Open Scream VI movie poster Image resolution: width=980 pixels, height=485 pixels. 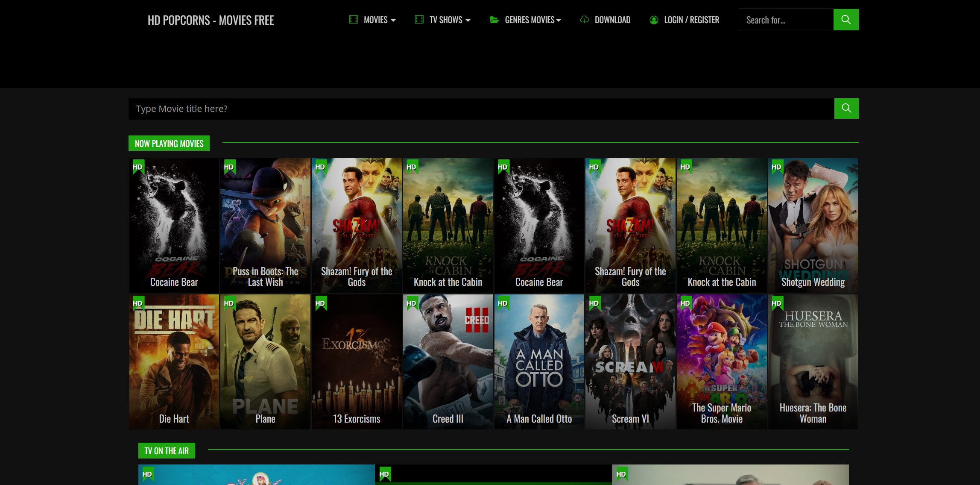(630, 362)
